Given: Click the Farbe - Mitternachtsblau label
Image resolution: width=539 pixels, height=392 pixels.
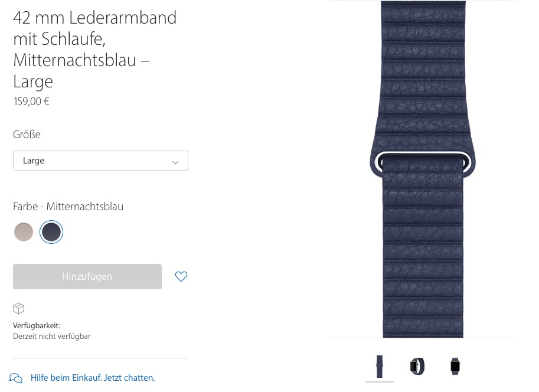Looking at the screenshot, I should point(68,206).
